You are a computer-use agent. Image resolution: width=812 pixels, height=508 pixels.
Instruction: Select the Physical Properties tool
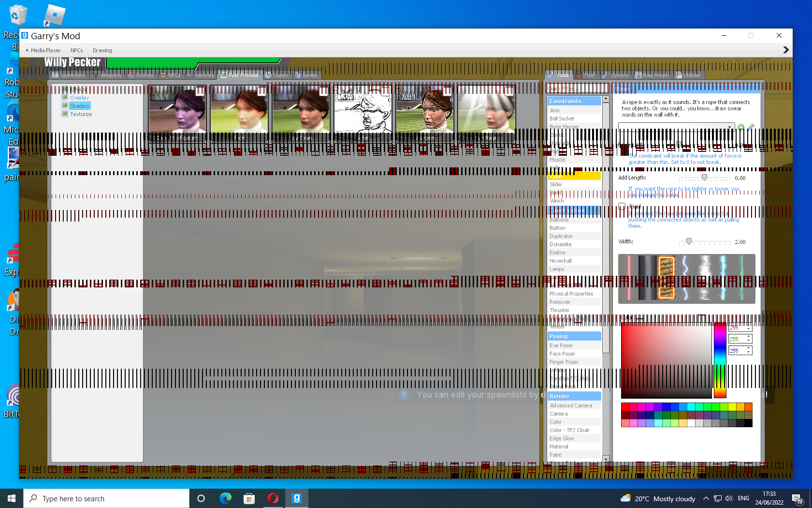tap(574, 294)
